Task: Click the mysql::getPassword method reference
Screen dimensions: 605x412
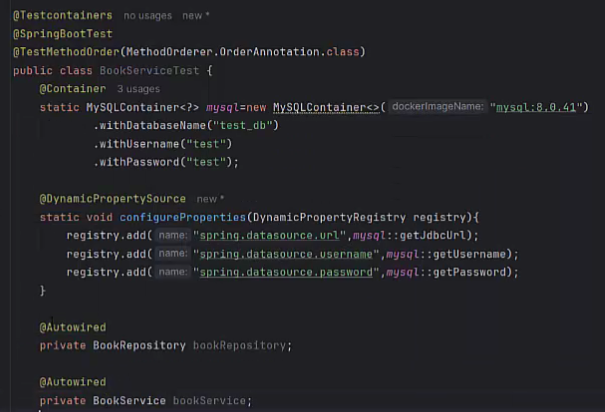Action: 446,272
